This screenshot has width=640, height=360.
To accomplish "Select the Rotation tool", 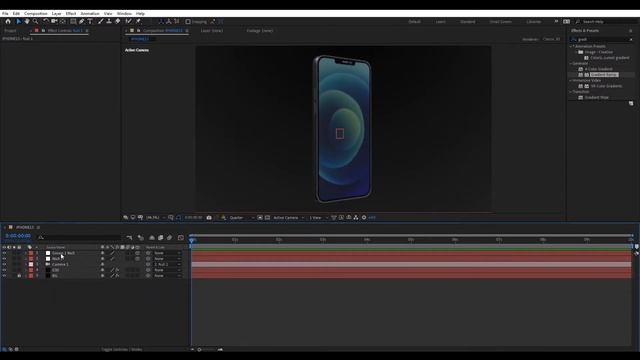I will [46, 21].
